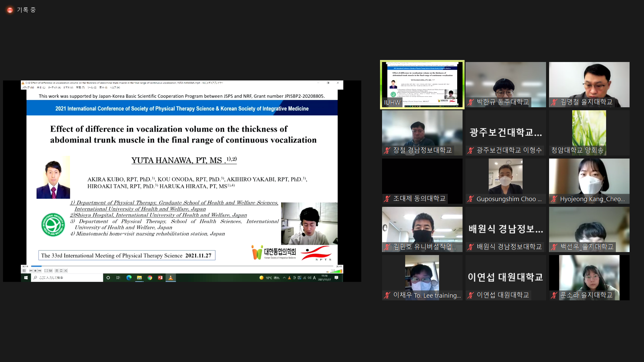The image size is (644, 362).
Task: Open the ツール(S) menu in VLC
Action: pos(92,87)
